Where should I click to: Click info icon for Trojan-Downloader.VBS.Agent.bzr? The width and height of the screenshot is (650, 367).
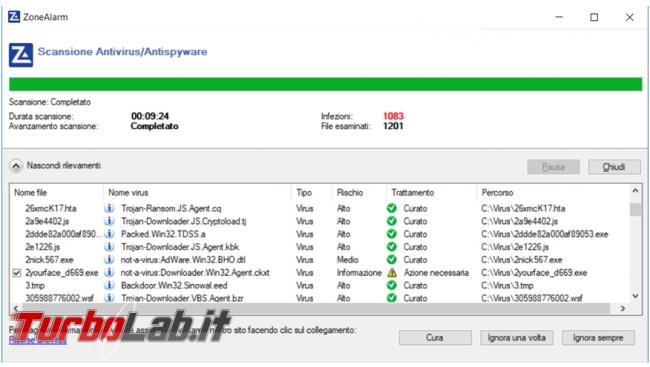109,298
